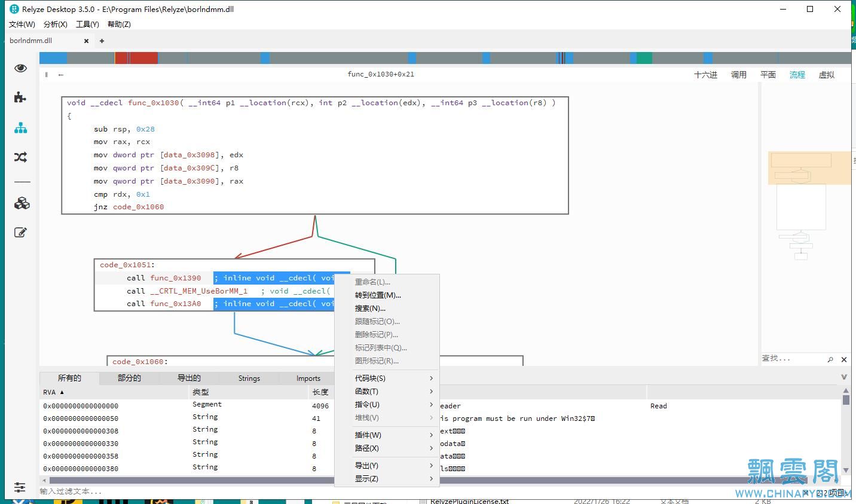Open the 文件(W) menu
The image size is (856, 504).
tap(22, 25)
